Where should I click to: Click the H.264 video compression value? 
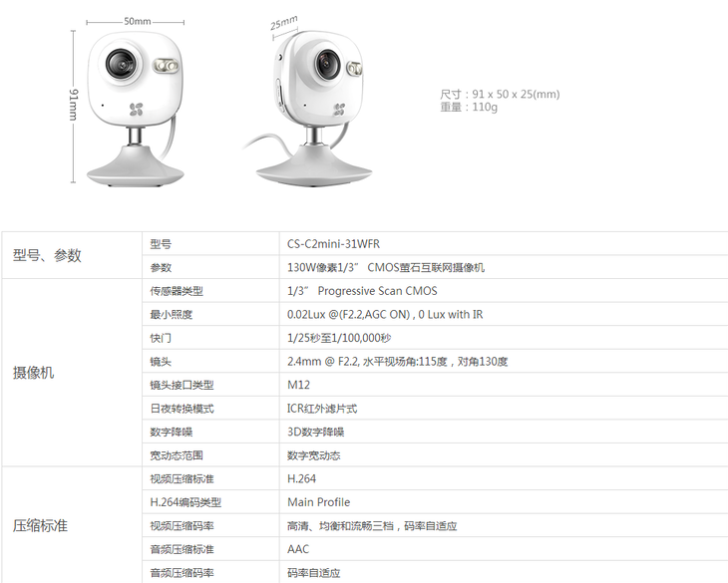[301, 478]
